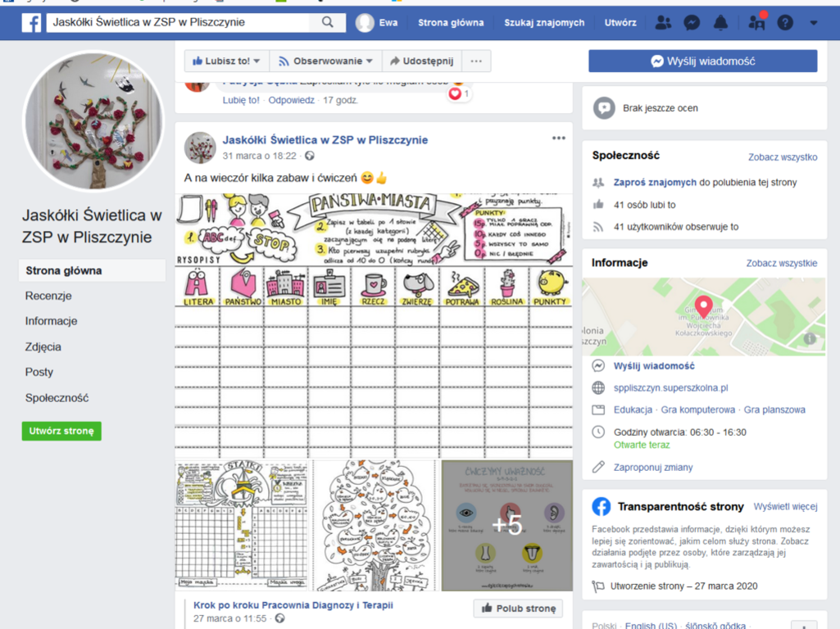Click Odpowiedz under the comment
The image size is (840, 629).
pos(292,100)
